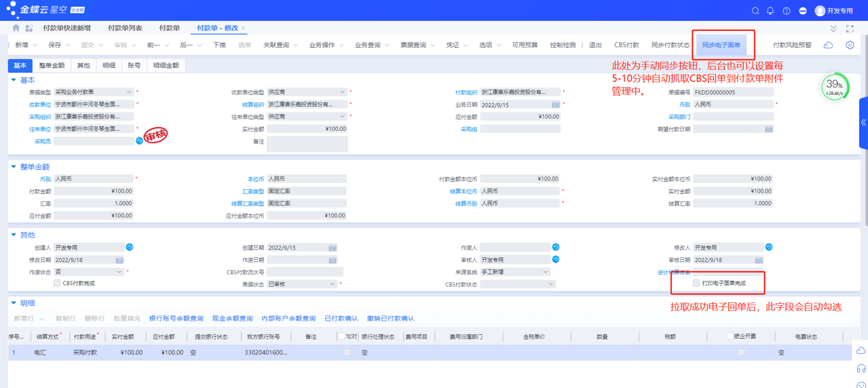868x388 pixels.
Task: Click the settings gear icon on the toolbar
Action: click(x=850, y=45)
